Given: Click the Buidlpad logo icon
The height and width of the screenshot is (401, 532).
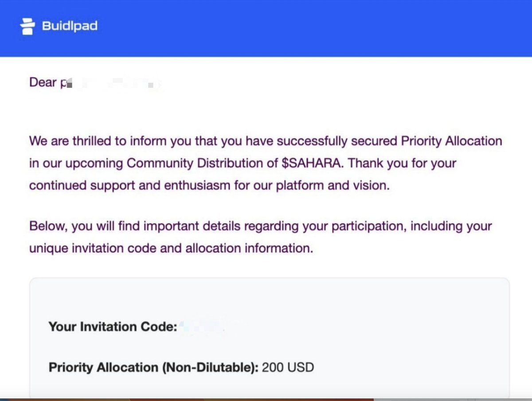Looking at the screenshot, I should click(x=27, y=26).
